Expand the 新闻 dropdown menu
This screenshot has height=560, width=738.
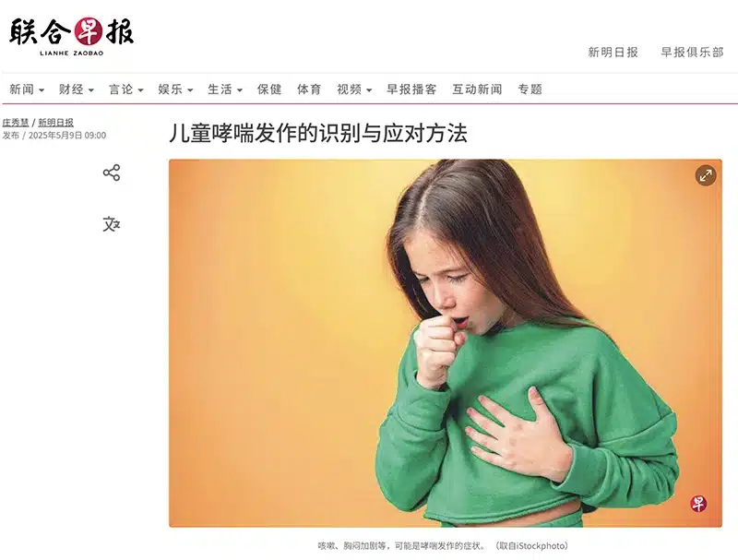point(27,89)
